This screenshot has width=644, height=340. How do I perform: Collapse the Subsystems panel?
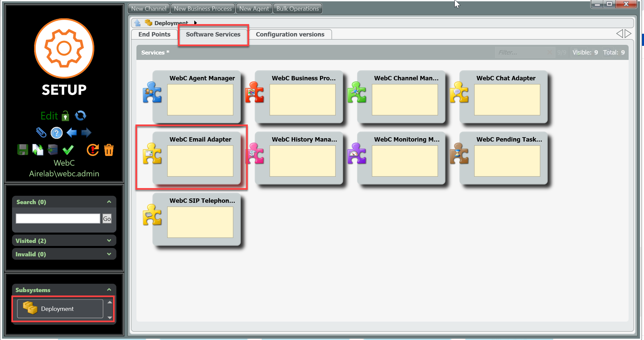[x=109, y=290]
